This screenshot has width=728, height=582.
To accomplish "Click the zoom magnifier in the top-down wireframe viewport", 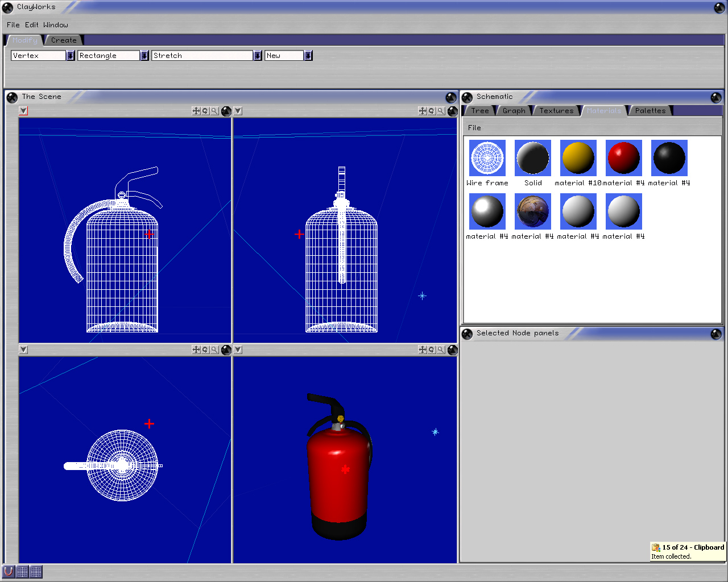I will 214,350.
